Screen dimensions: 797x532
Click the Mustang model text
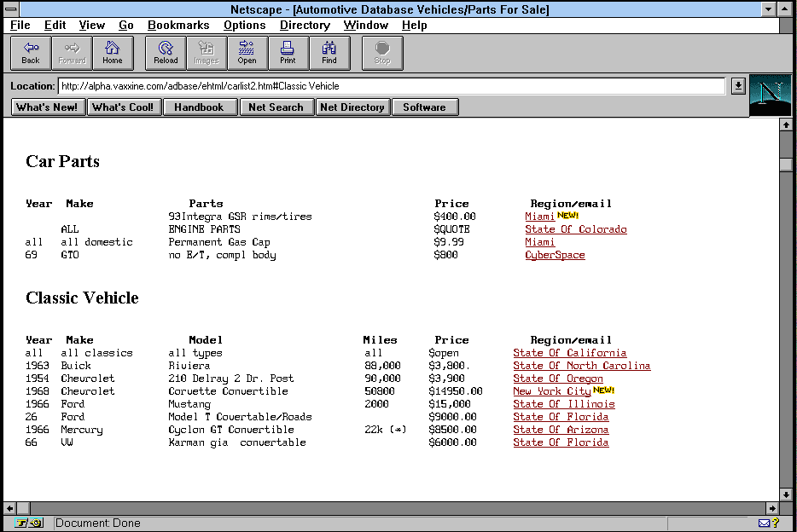click(189, 404)
